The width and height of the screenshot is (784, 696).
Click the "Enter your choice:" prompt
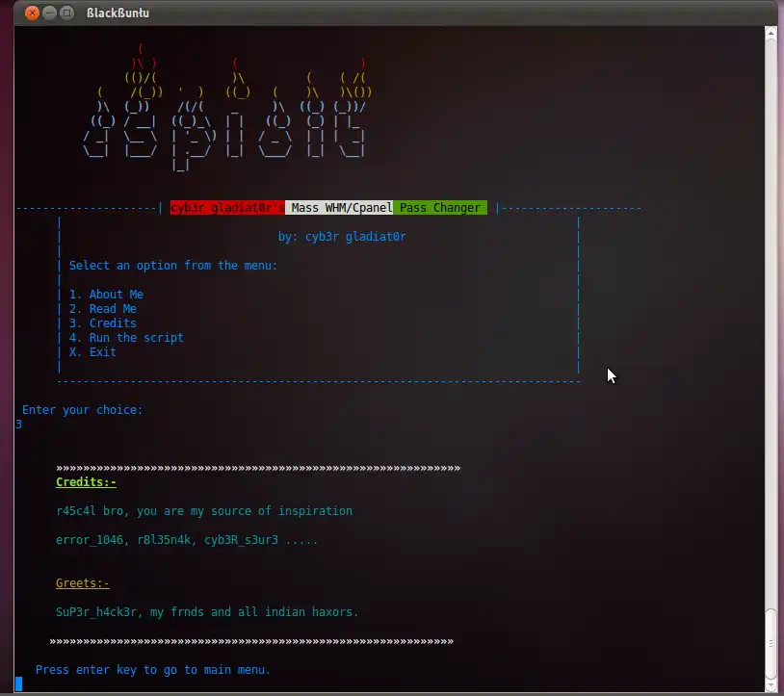pos(83,410)
